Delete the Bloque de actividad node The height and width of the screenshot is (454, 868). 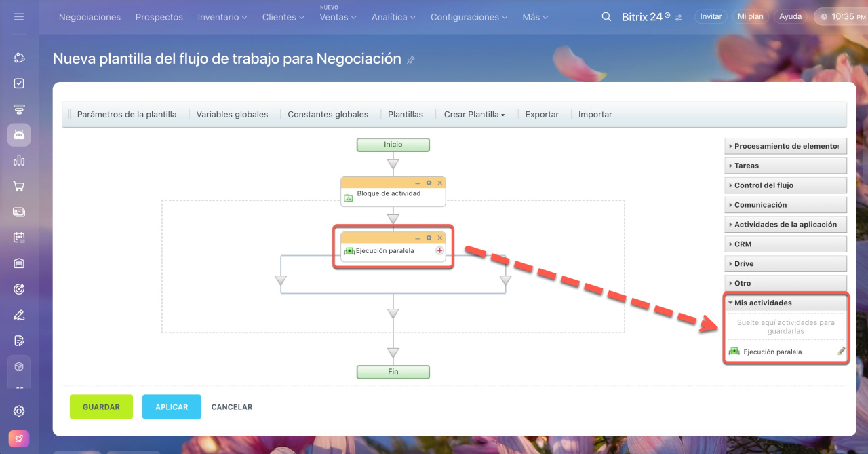pos(439,183)
